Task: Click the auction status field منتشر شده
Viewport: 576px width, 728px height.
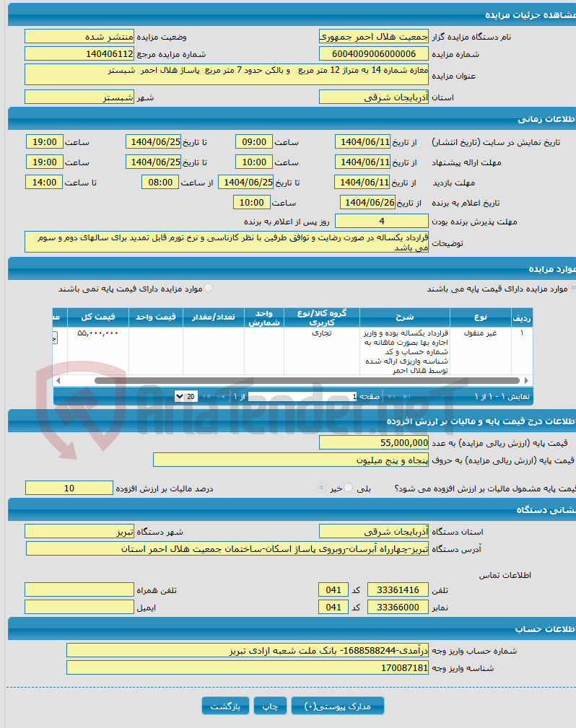Action: pyautogui.click(x=79, y=37)
